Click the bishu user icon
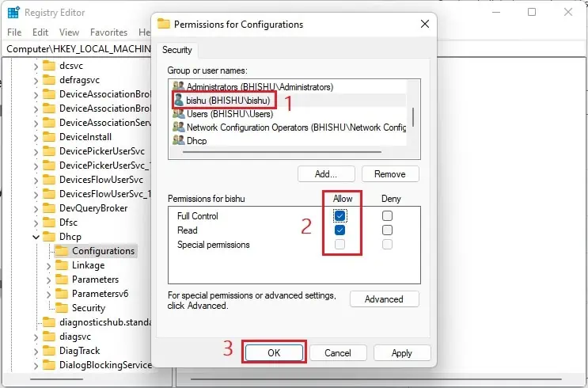 coord(179,101)
